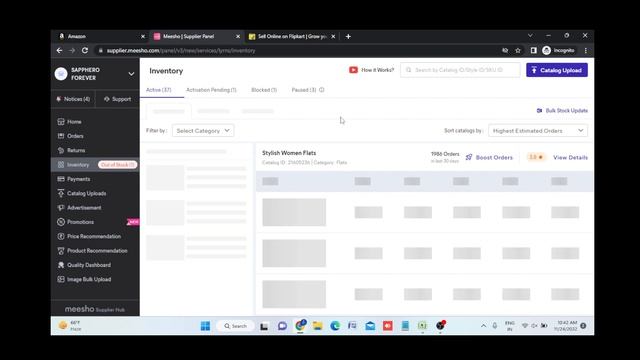640x360 pixels.
Task: Click taskbar Search box
Action: (236, 326)
